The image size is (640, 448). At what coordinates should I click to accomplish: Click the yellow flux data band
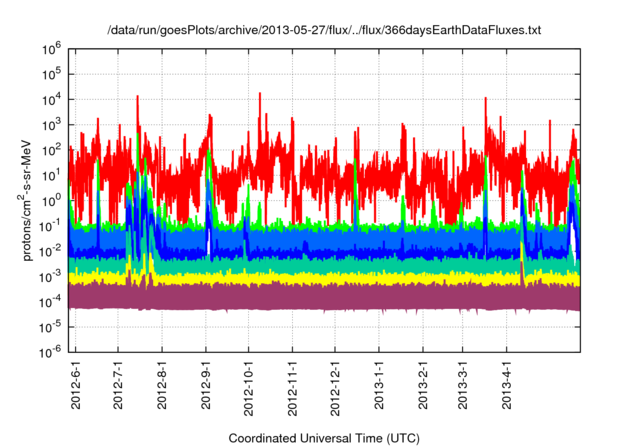pyautogui.click(x=324, y=278)
